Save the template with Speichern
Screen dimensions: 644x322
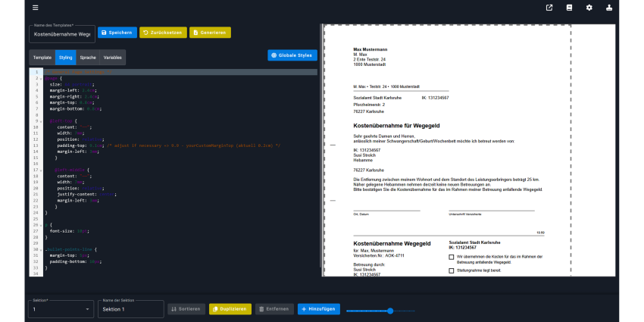(x=117, y=33)
